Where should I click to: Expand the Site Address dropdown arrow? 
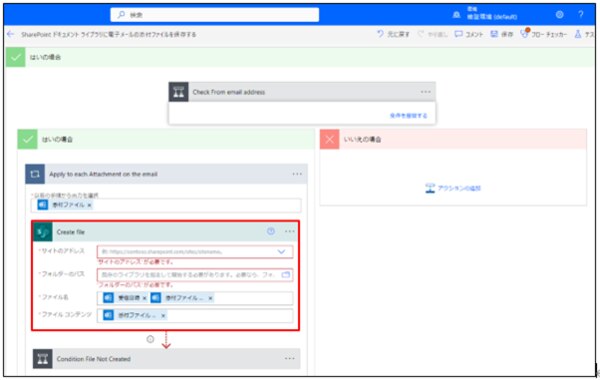(x=281, y=252)
